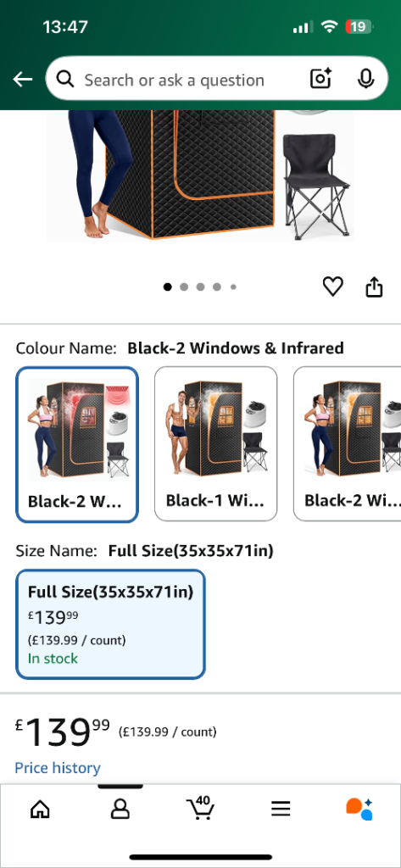The image size is (401, 868).
Task: Open camera lens search icon
Action: coord(320,79)
